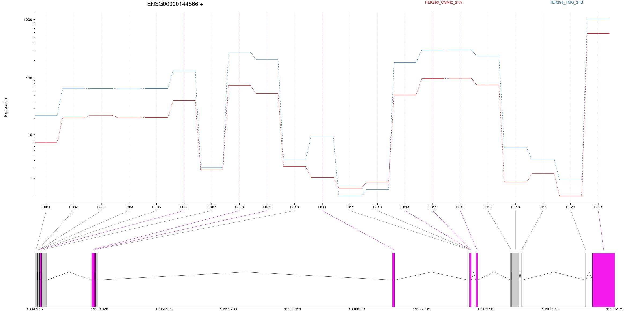Select exon label E009
The height and width of the screenshot is (322, 644).
[267, 207]
